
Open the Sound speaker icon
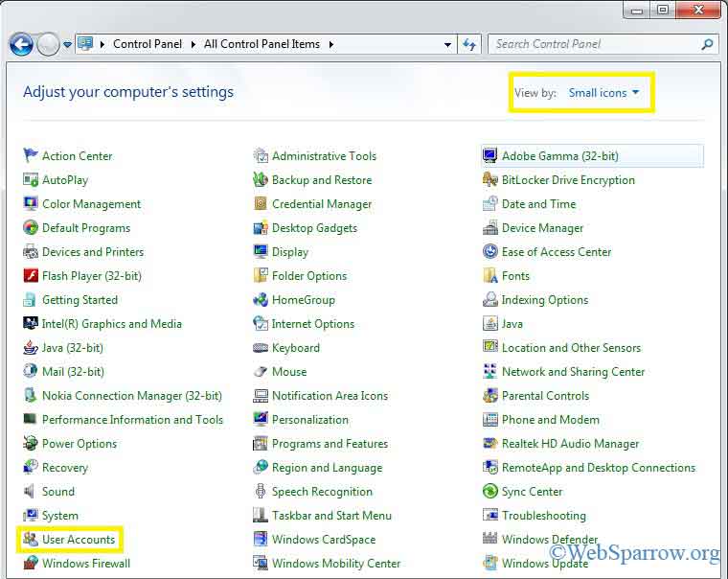[x=30, y=491]
